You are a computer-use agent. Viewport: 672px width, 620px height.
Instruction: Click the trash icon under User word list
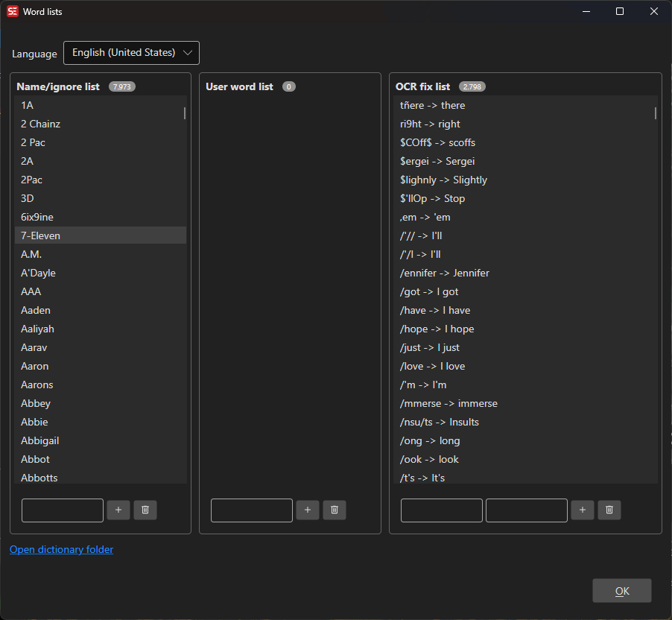(x=335, y=510)
